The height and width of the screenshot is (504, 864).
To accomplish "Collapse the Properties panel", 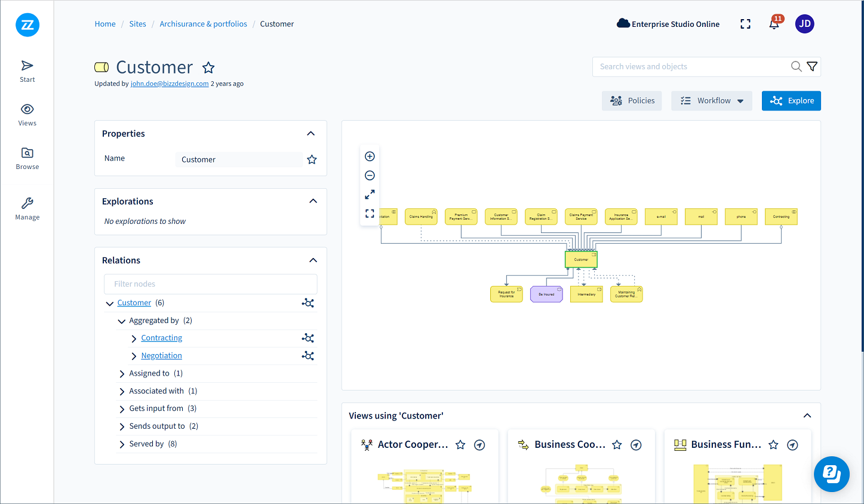I will coord(311,133).
